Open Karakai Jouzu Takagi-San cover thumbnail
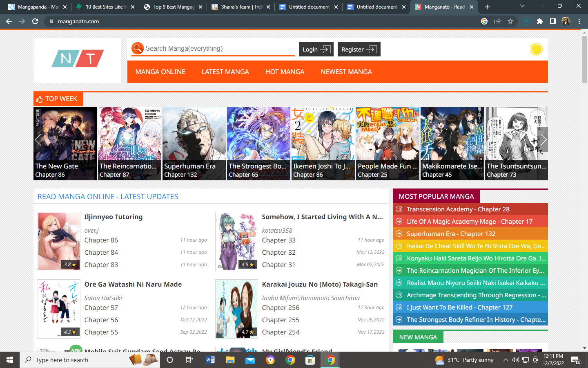 [236, 309]
